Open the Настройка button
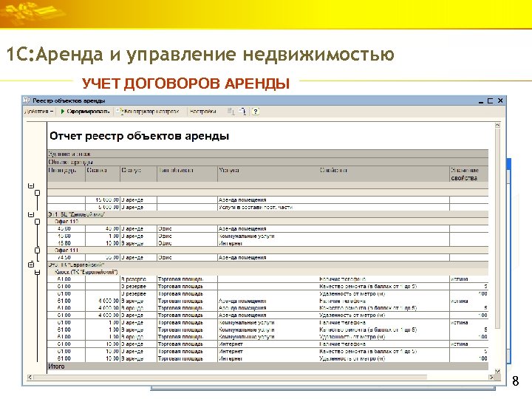 coord(202,112)
